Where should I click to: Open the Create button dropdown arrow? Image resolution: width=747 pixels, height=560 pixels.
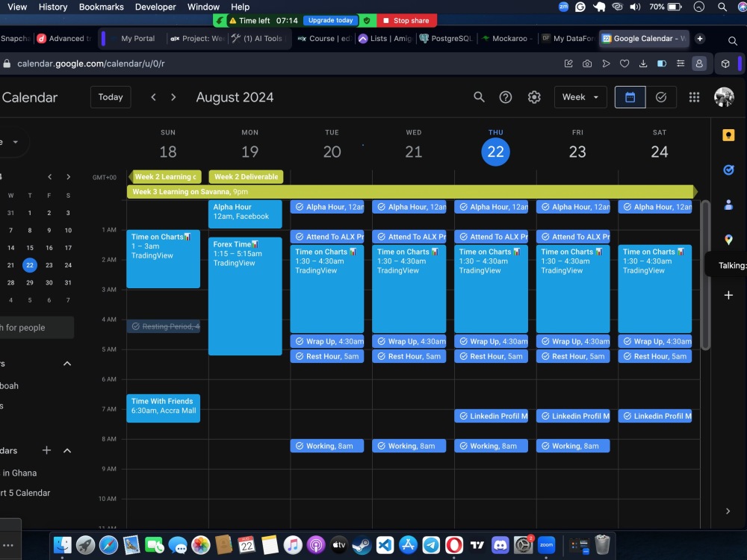[15, 142]
